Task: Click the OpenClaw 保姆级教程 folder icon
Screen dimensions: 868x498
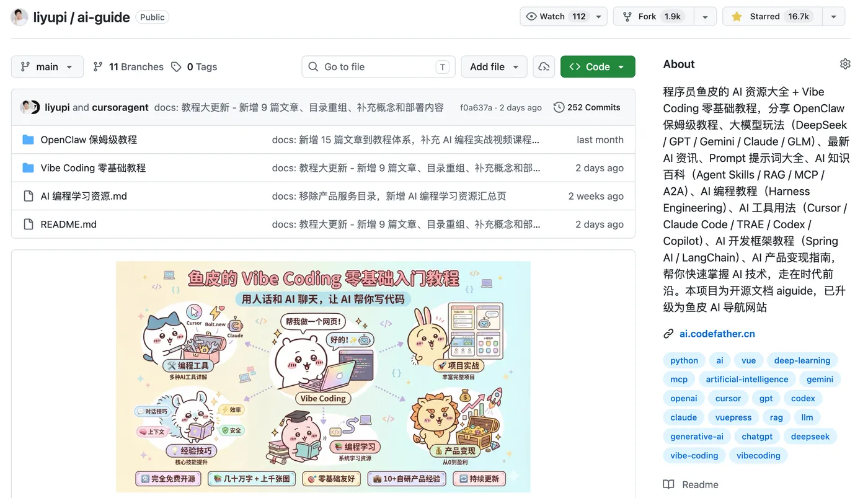Action: pyautogui.click(x=28, y=140)
